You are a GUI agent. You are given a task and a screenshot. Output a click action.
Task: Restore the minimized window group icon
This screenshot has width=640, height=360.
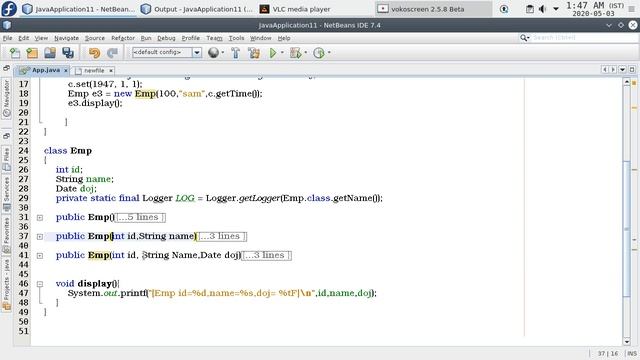click(6, 69)
